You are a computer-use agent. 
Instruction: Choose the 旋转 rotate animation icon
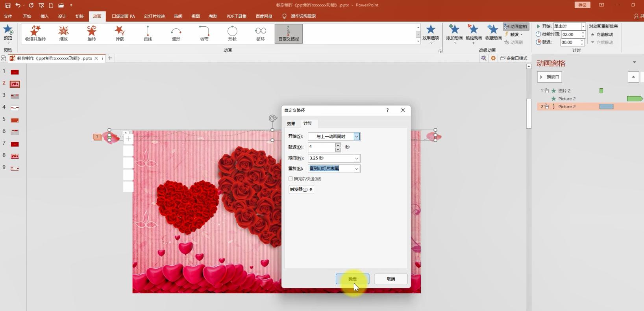tap(91, 33)
